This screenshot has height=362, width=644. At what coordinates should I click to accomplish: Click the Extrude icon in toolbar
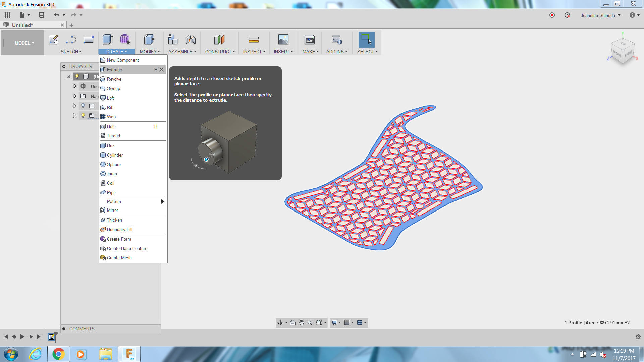[x=108, y=40]
